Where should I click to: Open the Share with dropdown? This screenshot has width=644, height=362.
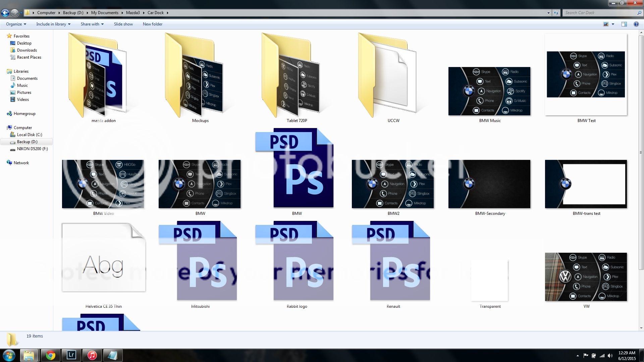pyautogui.click(x=92, y=24)
